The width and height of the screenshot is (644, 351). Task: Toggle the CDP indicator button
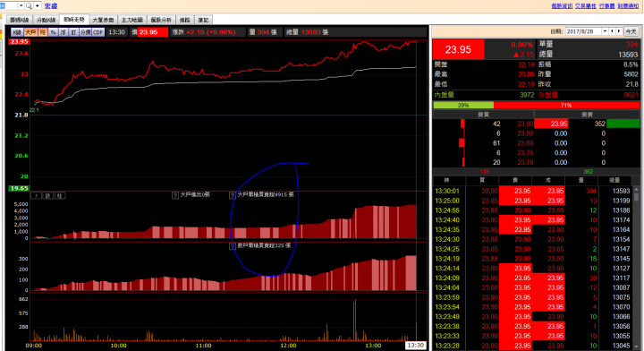(98, 32)
